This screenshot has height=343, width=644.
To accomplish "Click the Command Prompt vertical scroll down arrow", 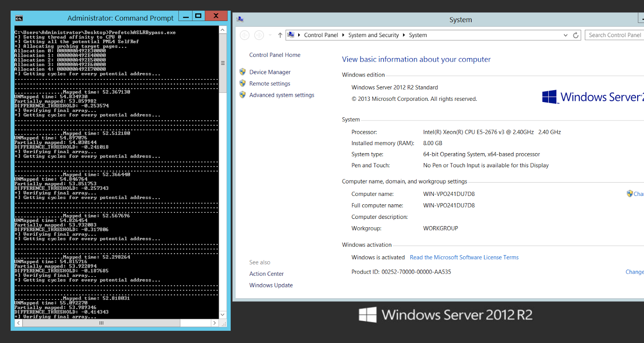I will pyautogui.click(x=223, y=314).
